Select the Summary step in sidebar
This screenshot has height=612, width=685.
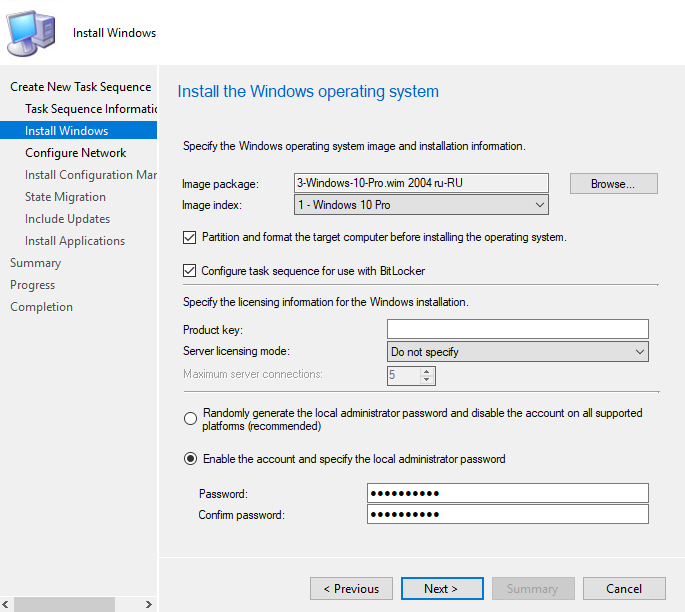(35, 263)
